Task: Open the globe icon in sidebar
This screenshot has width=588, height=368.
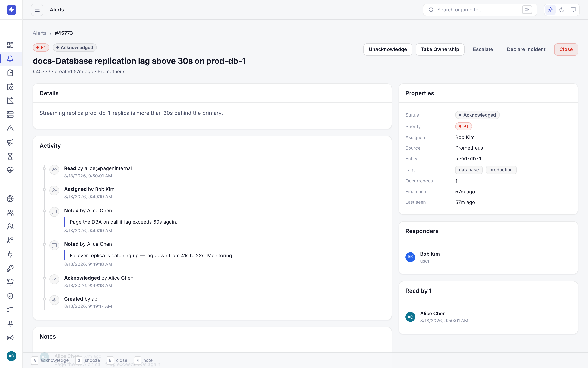Action: point(10,199)
